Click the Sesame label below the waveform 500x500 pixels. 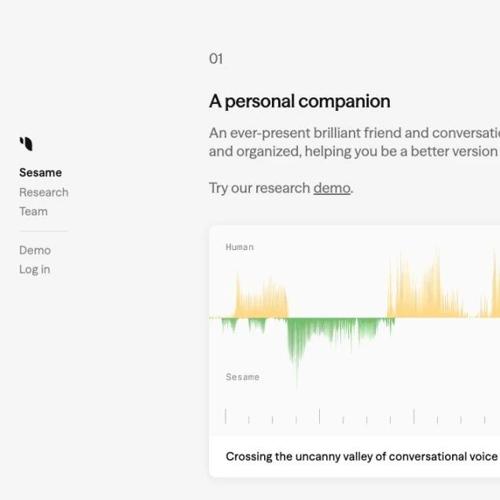tap(242, 377)
